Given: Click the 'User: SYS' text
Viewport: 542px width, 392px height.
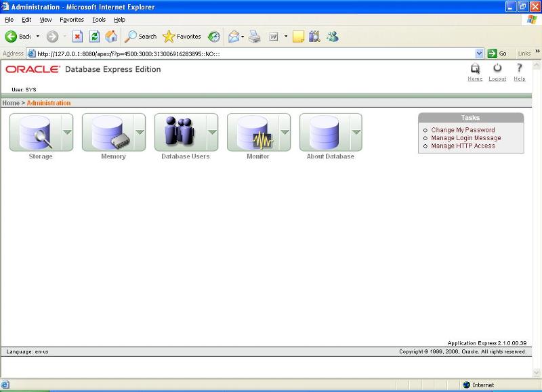Looking at the screenshot, I should coord(24,89).
